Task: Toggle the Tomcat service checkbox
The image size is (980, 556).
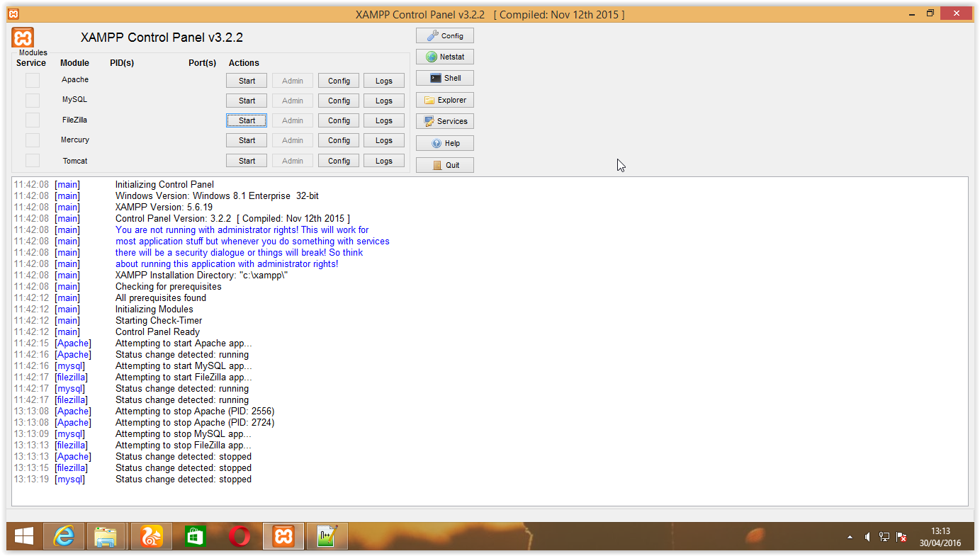Action: [33, 161]
